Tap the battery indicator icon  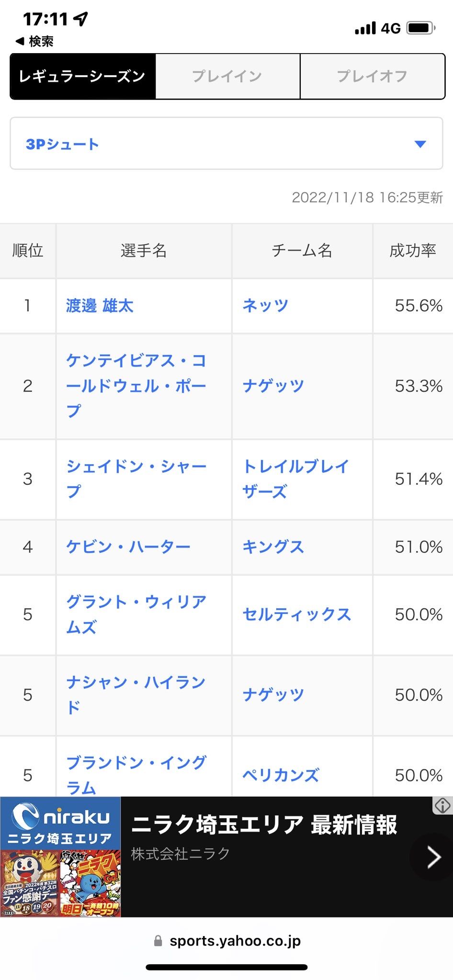pos(420,28)
